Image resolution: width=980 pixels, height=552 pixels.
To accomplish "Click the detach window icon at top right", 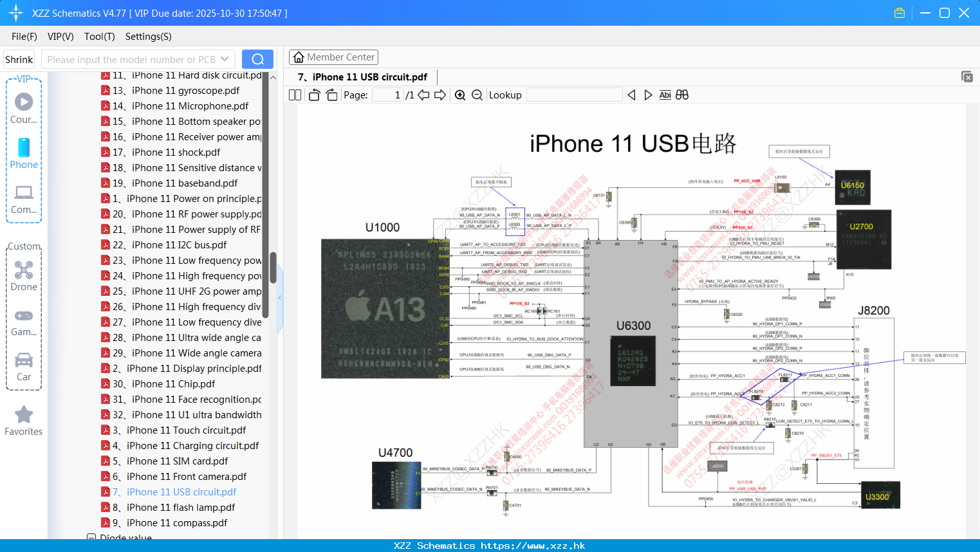I will [x=967, y=77].
